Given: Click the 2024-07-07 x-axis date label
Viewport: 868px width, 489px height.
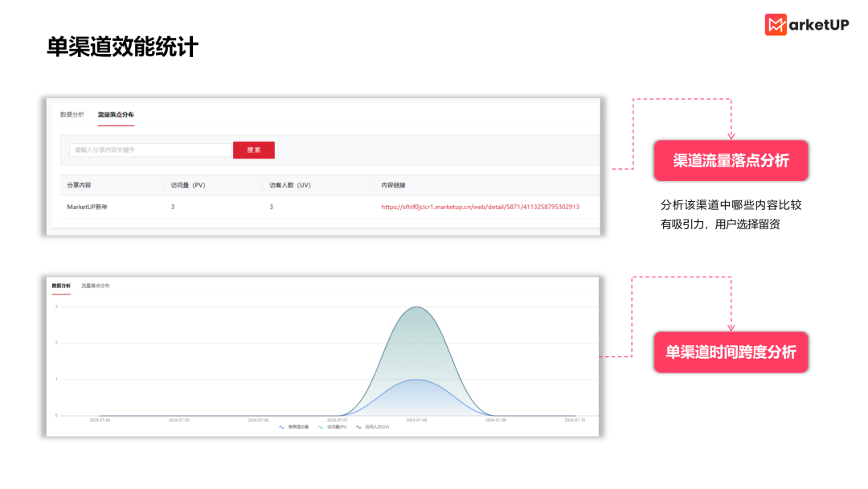Looking at the screenshot, I should coord(337,421).
